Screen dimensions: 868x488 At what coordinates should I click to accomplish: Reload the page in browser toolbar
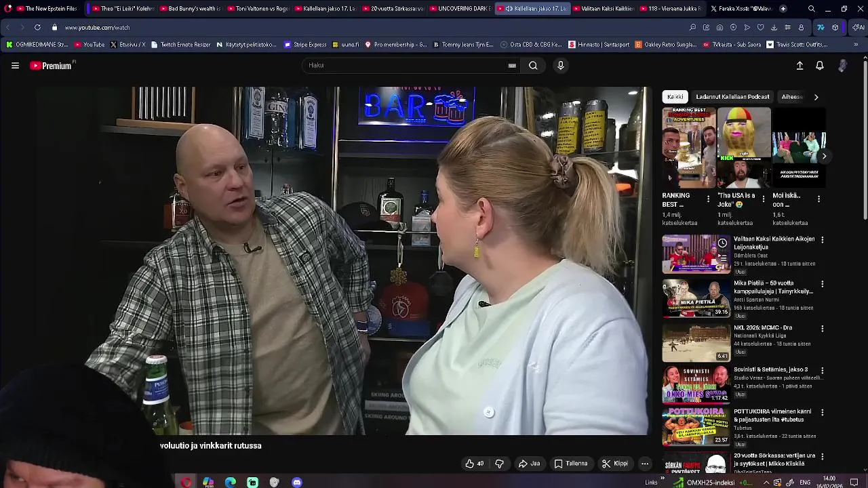(x=37, y=28)
